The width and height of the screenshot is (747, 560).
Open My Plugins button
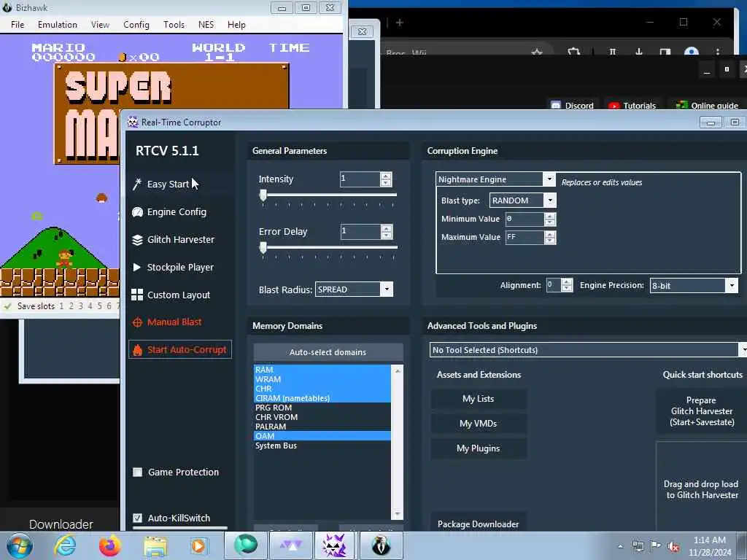479,448
